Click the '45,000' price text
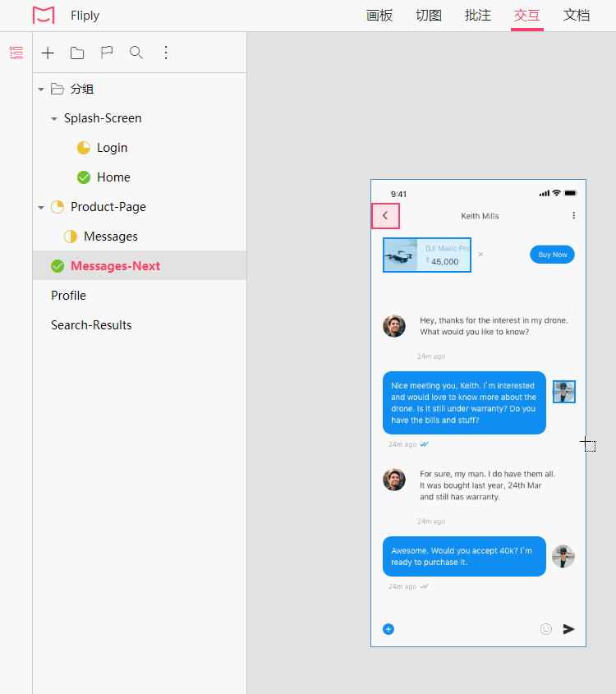This screenshot has width=616, height=694. coord(444,261)
